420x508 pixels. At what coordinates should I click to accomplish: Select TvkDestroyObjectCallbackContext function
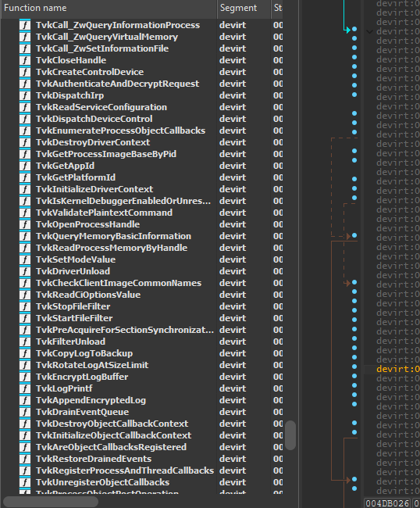click(112, 424)
